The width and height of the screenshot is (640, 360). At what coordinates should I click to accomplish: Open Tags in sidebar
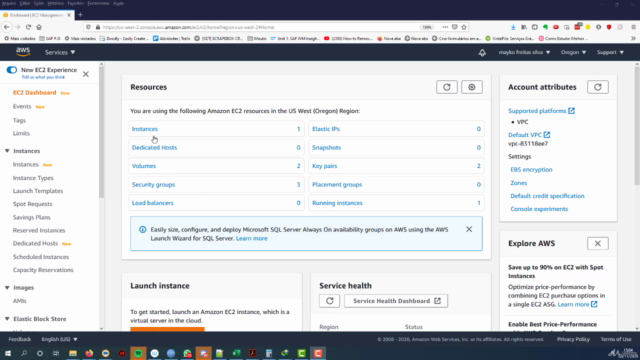pyautogui.click(x=19, y=120)
